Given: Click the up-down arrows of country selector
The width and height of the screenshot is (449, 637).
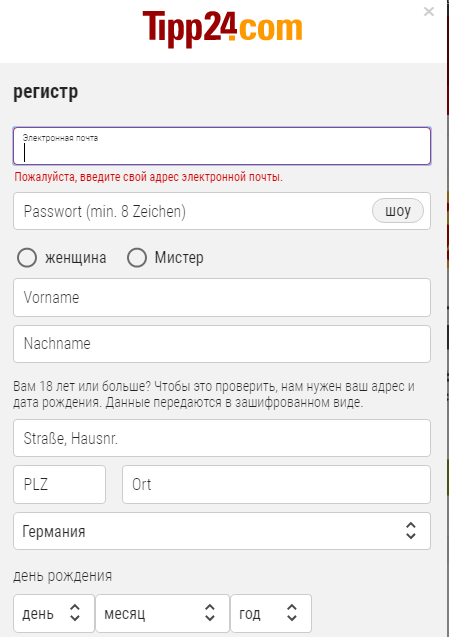Looking at the screenshot, I should coord(411,531).
